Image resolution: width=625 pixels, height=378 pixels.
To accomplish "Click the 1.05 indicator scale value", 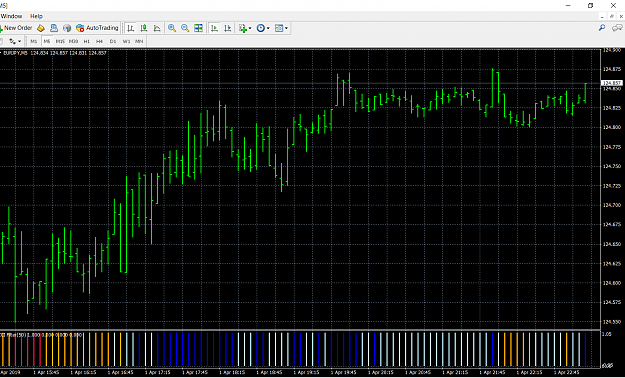I will 607,334.
